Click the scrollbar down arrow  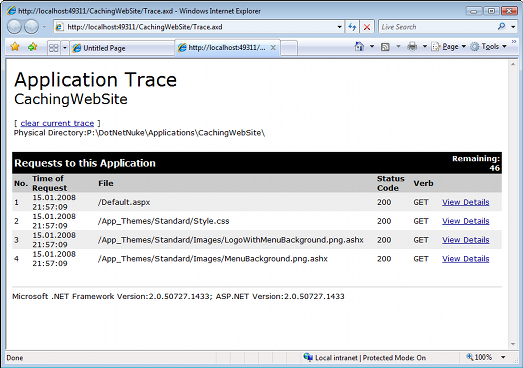click(x=513, y=344)
